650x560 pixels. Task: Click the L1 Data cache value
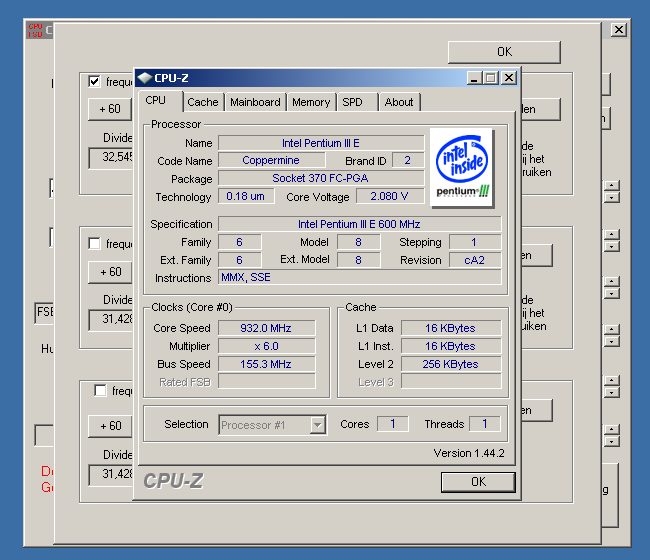(451, 328)
